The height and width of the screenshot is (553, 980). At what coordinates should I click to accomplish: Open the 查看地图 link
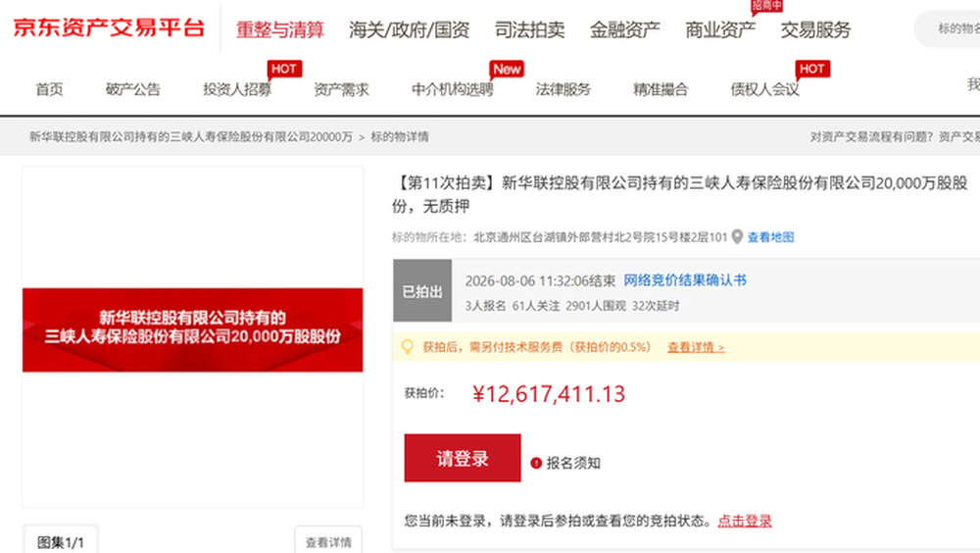pyautogui.click(x=770, y=237)
